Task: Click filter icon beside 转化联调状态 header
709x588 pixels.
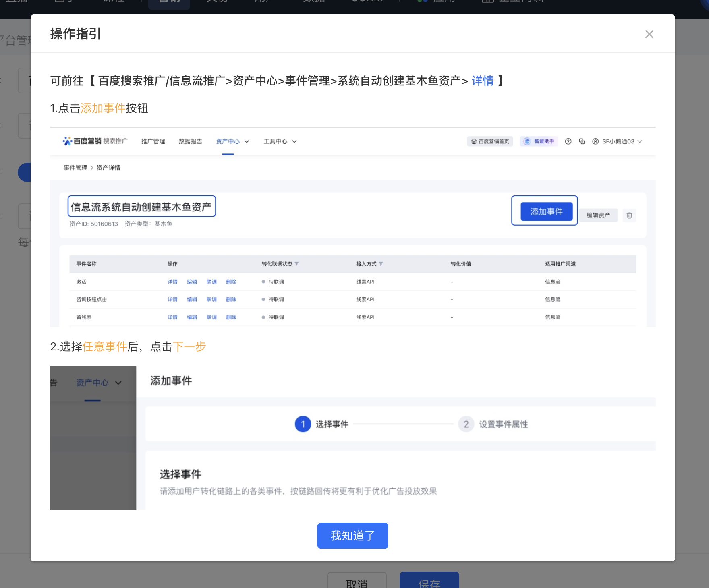Action: (x=296, y=264)
